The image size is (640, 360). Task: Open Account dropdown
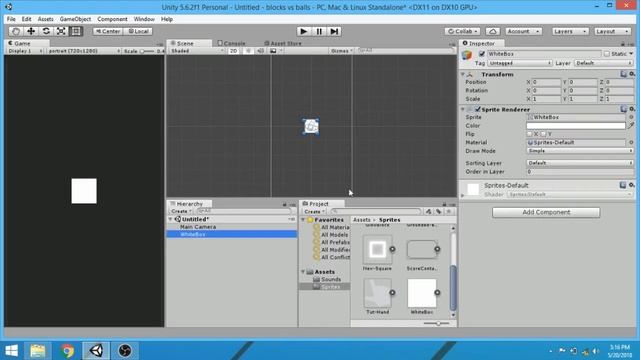[524, 31]
